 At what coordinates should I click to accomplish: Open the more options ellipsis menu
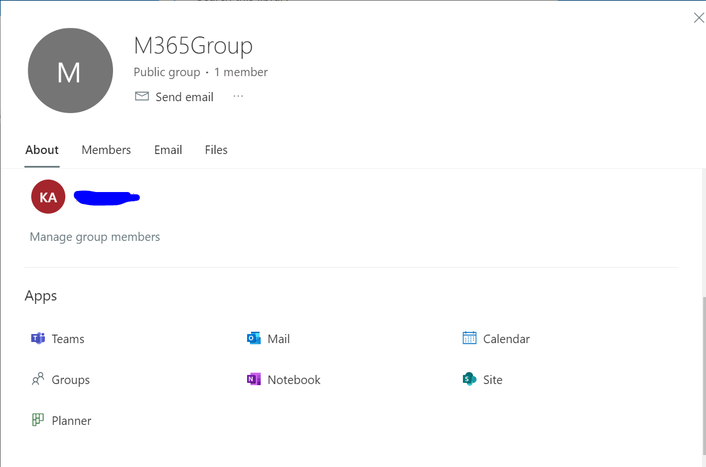pyautogui.click(x=238, y=96)
